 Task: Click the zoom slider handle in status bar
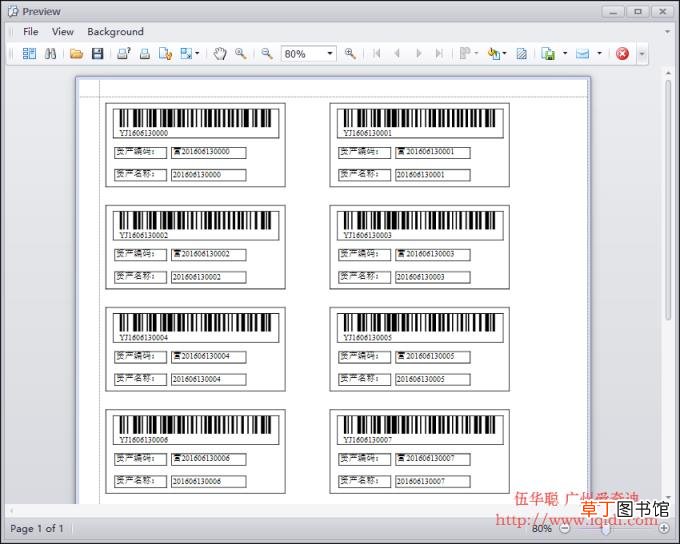click(x=606, y=529)
